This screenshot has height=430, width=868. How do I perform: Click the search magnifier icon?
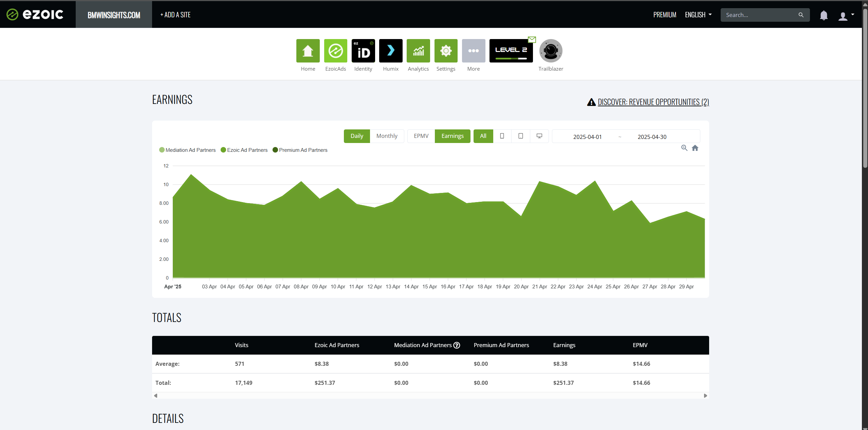(801, 15)
